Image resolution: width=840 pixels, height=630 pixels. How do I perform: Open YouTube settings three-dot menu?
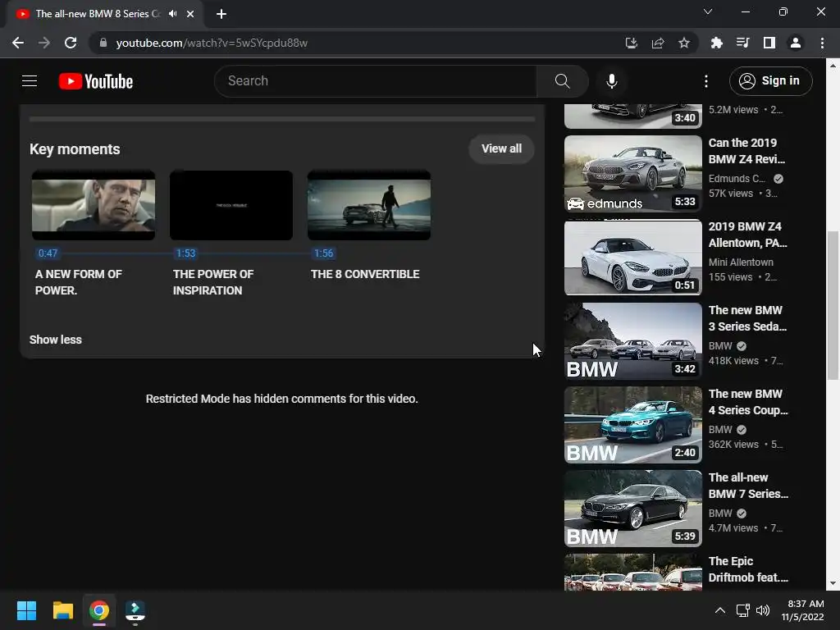tap(706, 81)
